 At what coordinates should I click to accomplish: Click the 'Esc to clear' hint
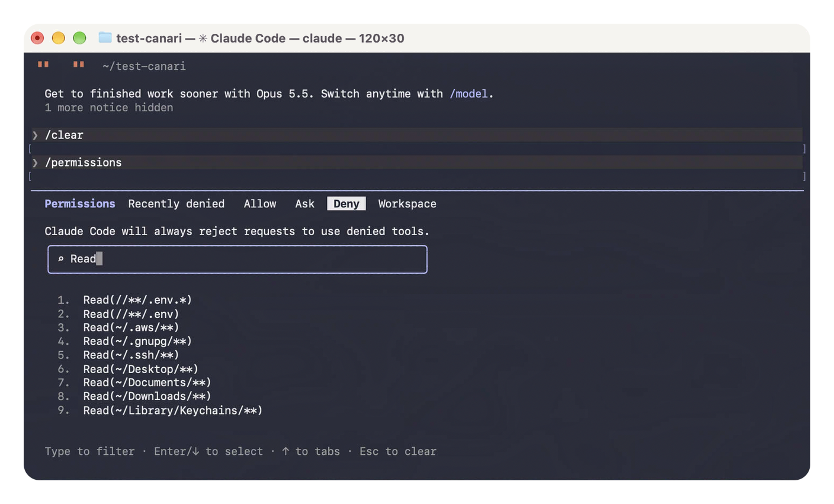[398, 451]
